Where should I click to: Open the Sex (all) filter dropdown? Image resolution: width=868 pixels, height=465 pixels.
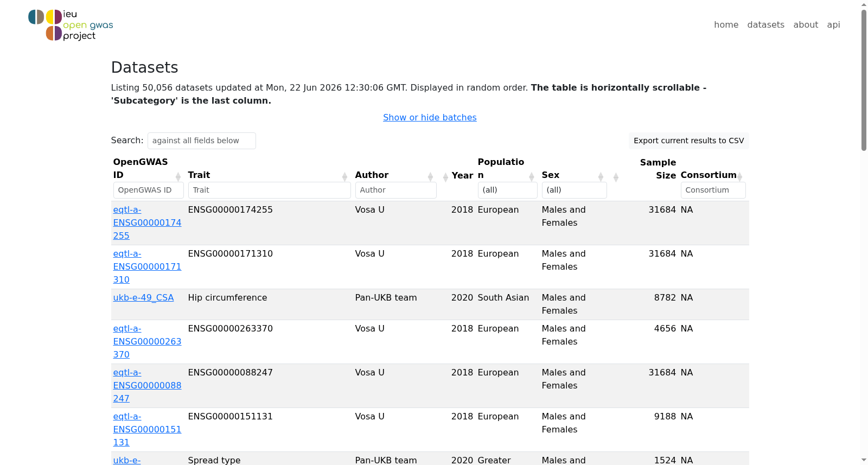point(574,190)
